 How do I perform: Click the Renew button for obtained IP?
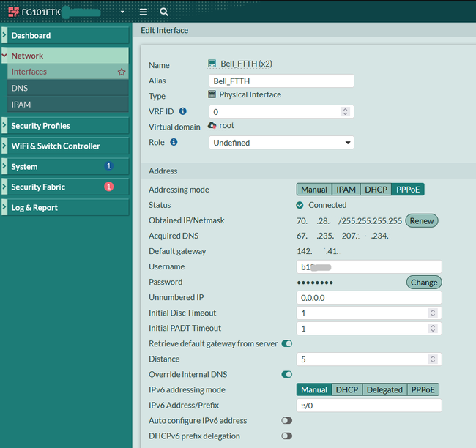click(421, 220)
